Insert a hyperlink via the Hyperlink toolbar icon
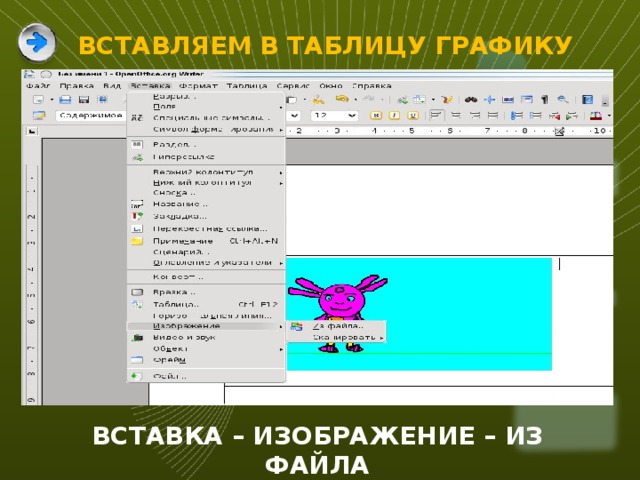The width and height of the screenshot is (640, 480). tap(402, 99)
